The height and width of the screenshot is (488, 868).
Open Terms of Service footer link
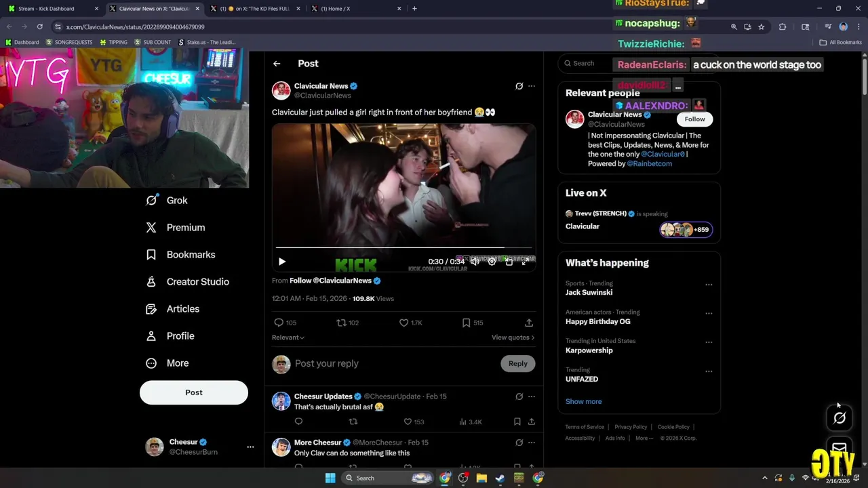coord(585,427)
